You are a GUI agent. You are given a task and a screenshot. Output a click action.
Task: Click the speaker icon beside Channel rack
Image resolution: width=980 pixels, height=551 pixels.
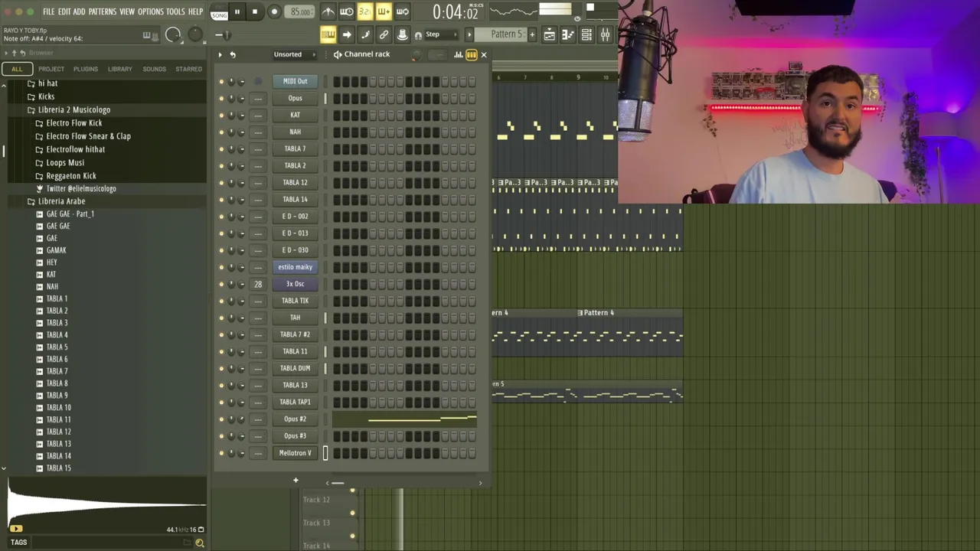click(x=338, y=54)
